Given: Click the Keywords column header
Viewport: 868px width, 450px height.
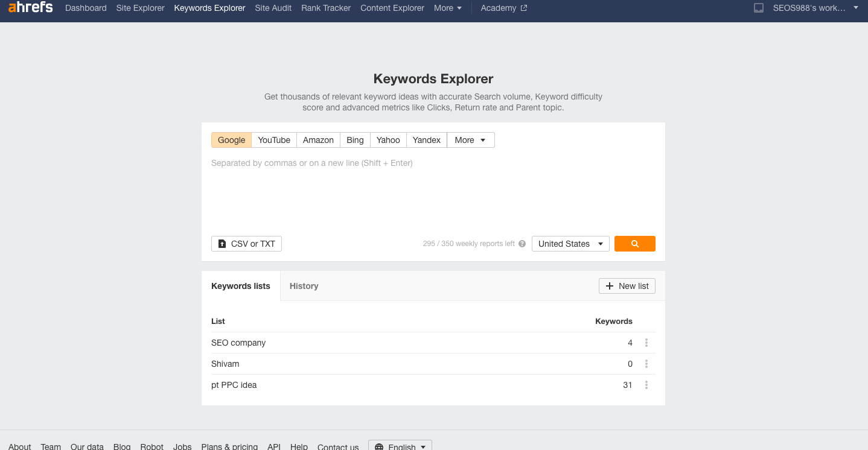Looking at the screenshot, I should pos(614,321).
